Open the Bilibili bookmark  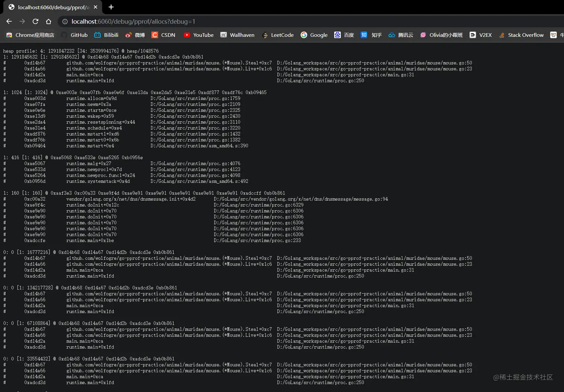[106, 35]
